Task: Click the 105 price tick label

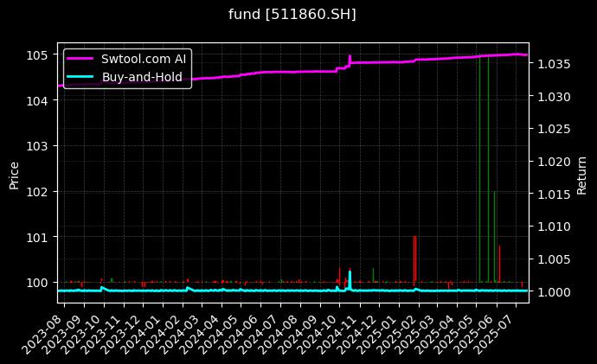Action: 40,55
